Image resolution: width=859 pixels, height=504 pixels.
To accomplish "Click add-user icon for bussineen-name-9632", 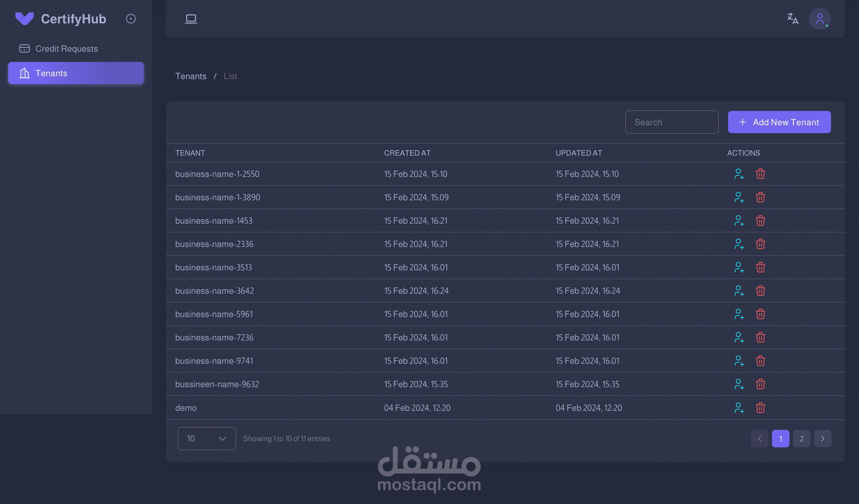I will point(739,384).
